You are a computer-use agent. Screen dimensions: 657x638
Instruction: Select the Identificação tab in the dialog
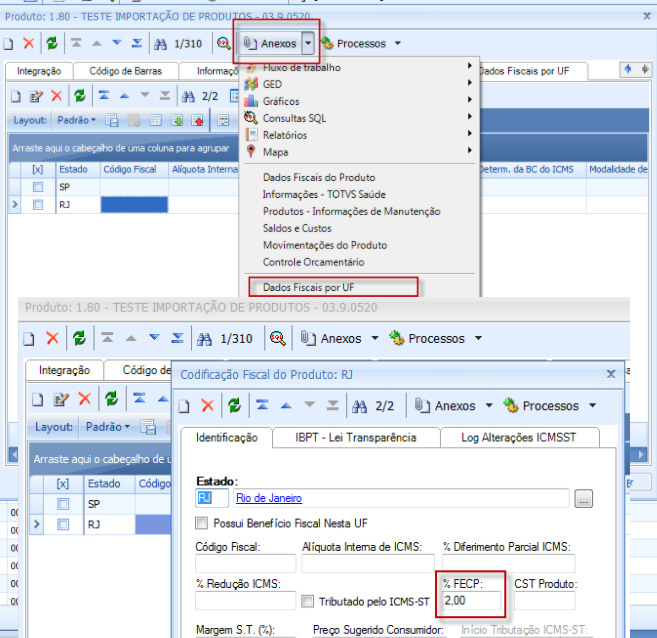tap(227, 438)
